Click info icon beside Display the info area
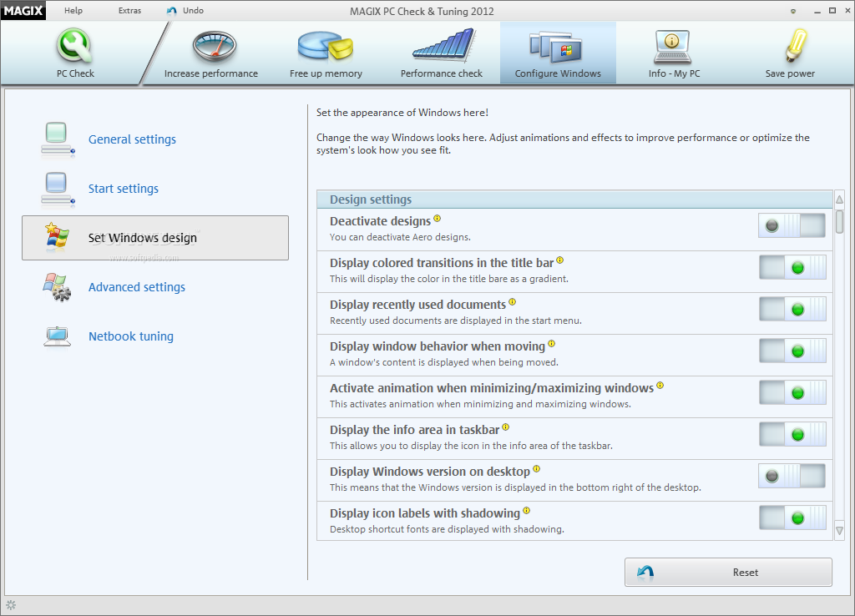 [505, 427]
